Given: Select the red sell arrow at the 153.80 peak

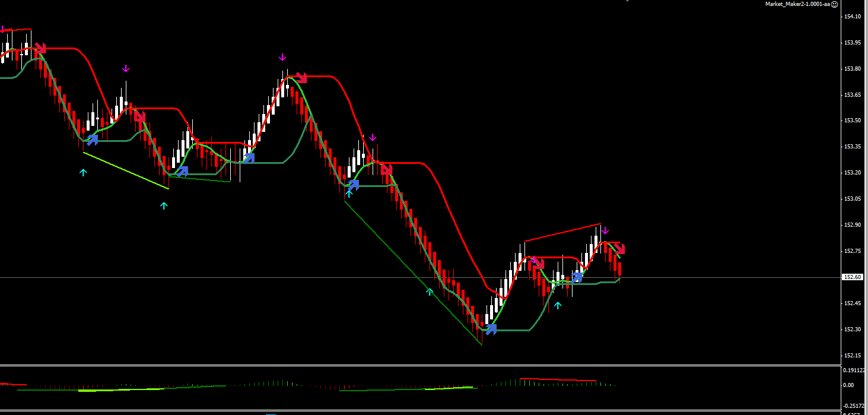Looking at the screenshot, I should click(301, 77).
